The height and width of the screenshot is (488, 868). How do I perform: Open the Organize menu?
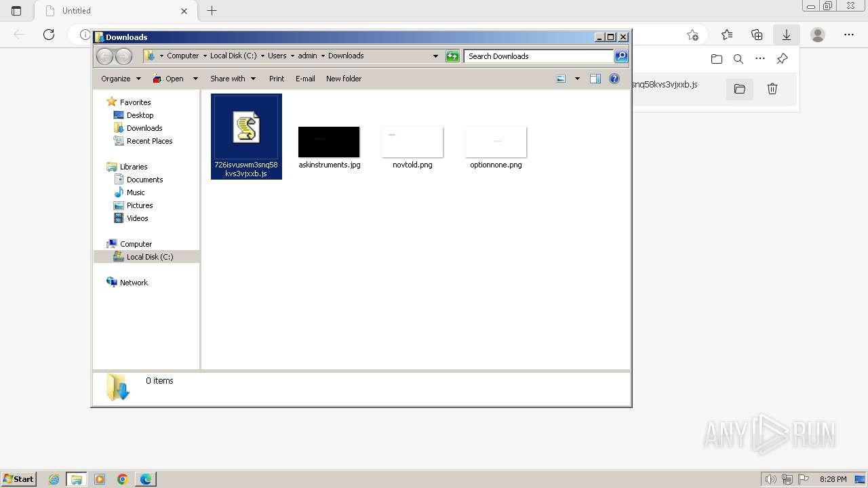[121, 79]
